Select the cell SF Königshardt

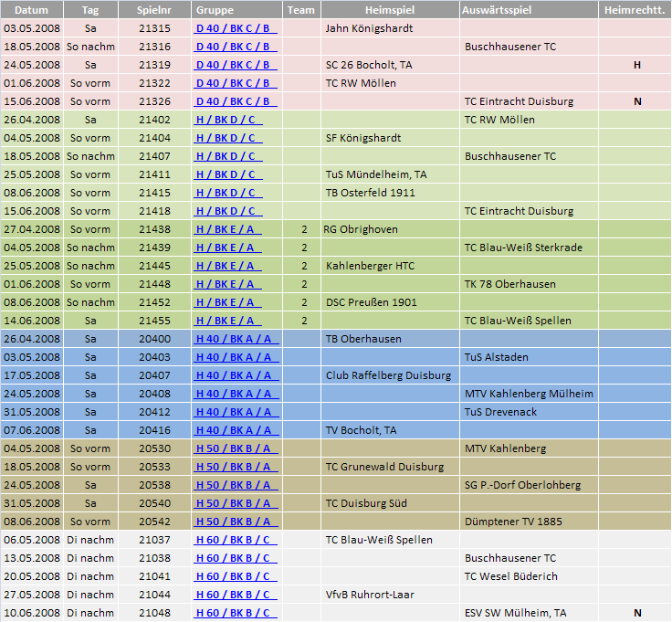coord(390,138)
